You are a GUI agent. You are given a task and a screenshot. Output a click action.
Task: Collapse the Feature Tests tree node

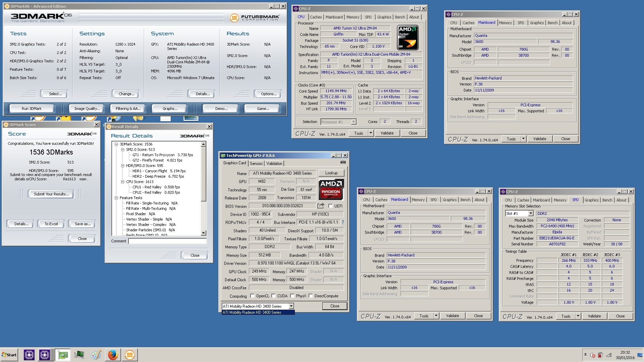pos(116,198)
